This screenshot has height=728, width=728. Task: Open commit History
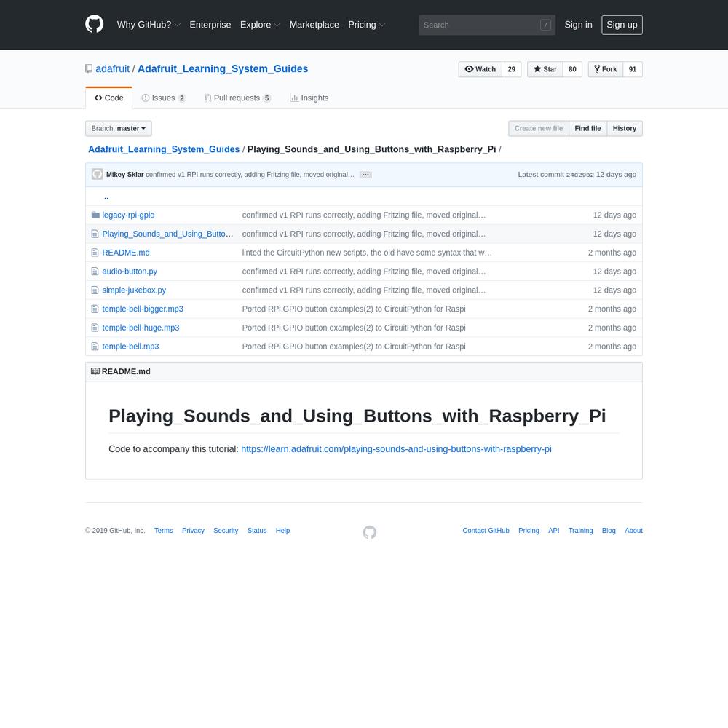coord(625,129)
